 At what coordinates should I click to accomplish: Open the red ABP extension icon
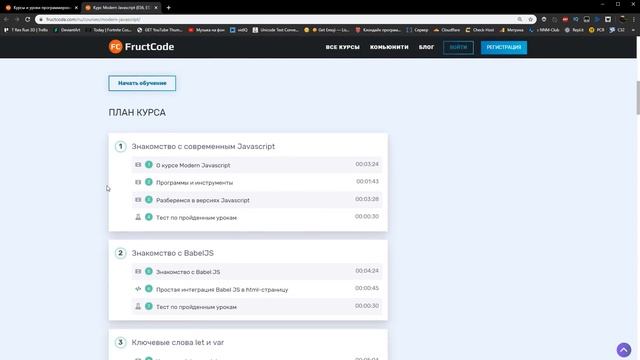565,19
